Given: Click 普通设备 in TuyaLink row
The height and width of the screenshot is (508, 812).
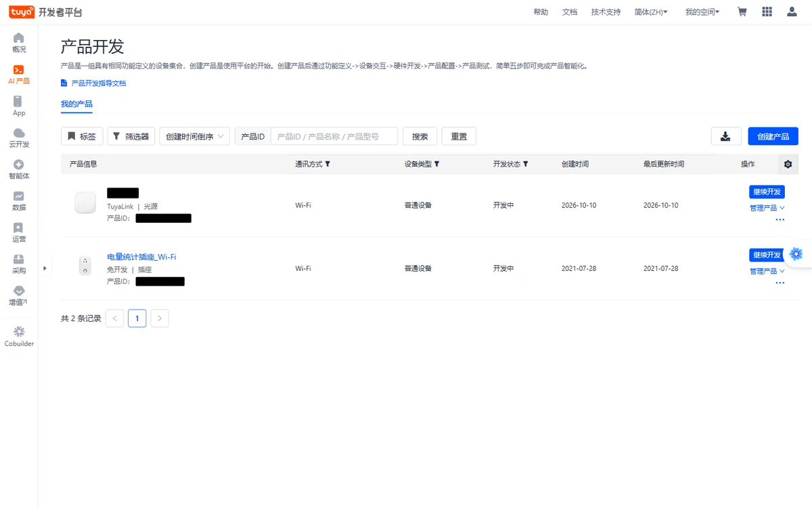Looking at the screenshot, I should coord(418,205).
